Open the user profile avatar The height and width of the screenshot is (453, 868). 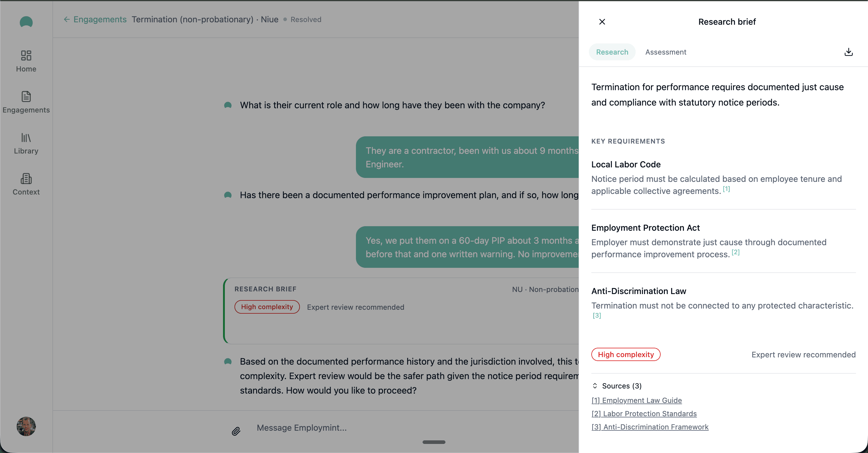[x=26, y=426]
